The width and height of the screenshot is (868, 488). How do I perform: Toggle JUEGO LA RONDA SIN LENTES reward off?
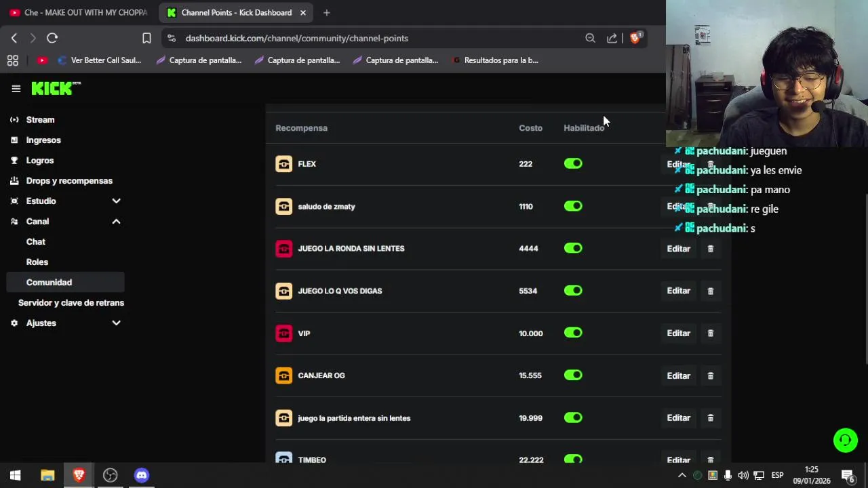click(x=573, y=248)
